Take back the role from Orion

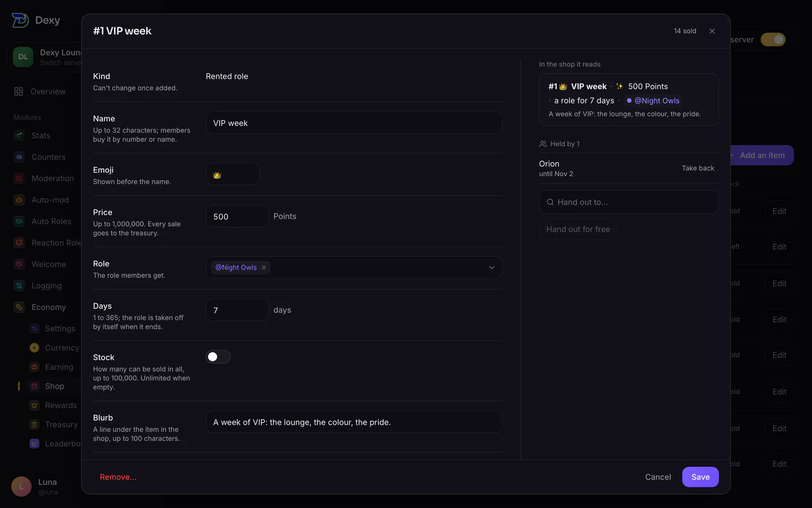(698, 168)
